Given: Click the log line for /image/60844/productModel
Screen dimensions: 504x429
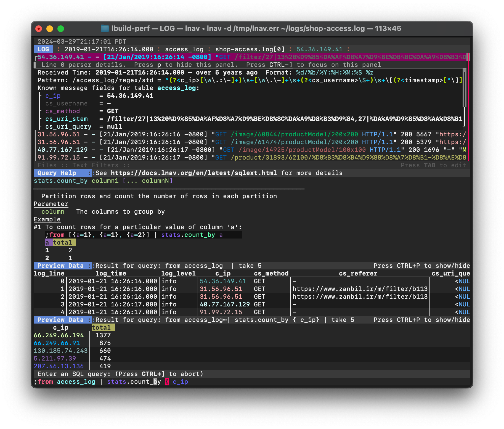Looking at the screenshot, I should click(252, 134).
